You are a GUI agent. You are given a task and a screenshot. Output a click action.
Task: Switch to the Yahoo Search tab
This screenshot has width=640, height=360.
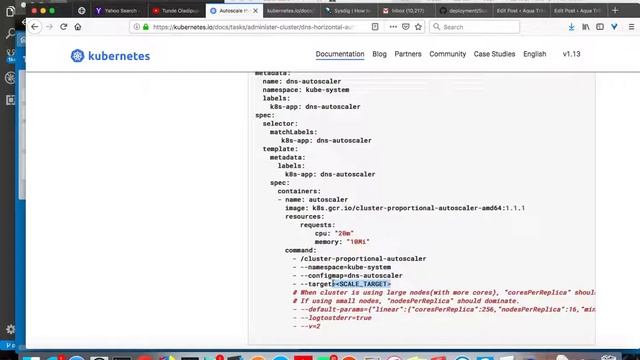[118, 11]
